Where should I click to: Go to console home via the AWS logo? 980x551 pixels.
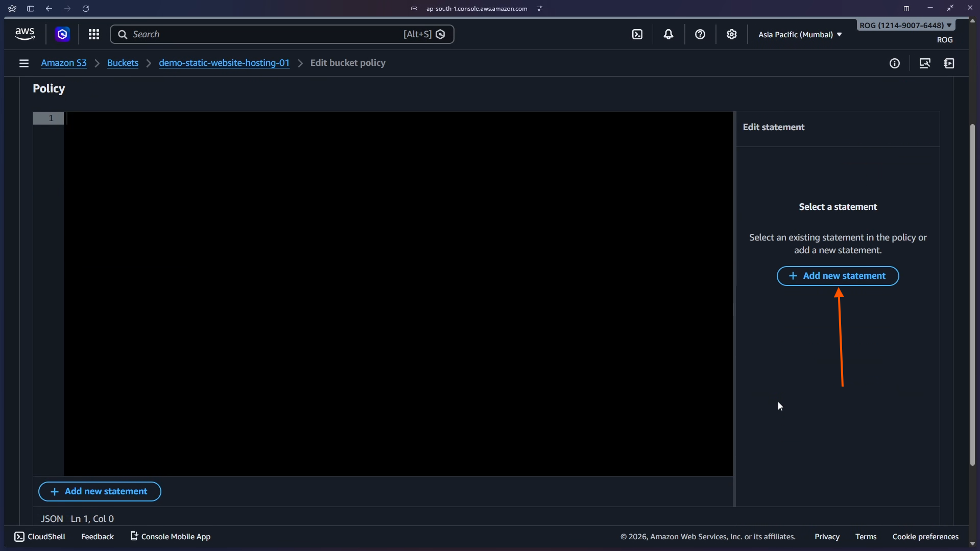pyautogui.click(x=25, y=34)
